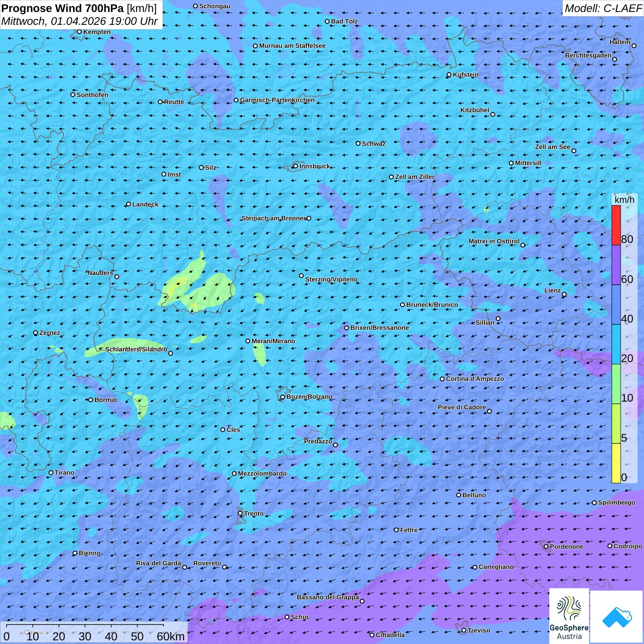Screen dimensions: 644x644
Task: Click the yellow 0 km/h legend color
Action: [616, 463]
